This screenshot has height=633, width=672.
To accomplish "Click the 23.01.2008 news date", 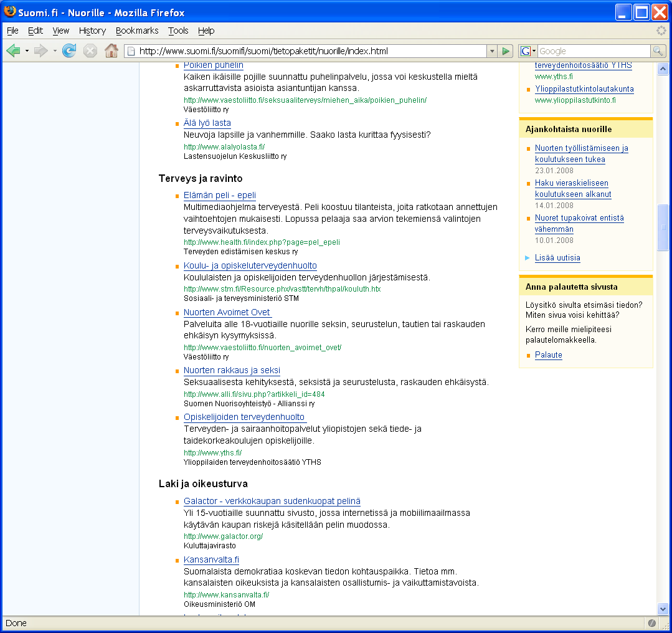I will pyautogui.click(x=554, y=170).
